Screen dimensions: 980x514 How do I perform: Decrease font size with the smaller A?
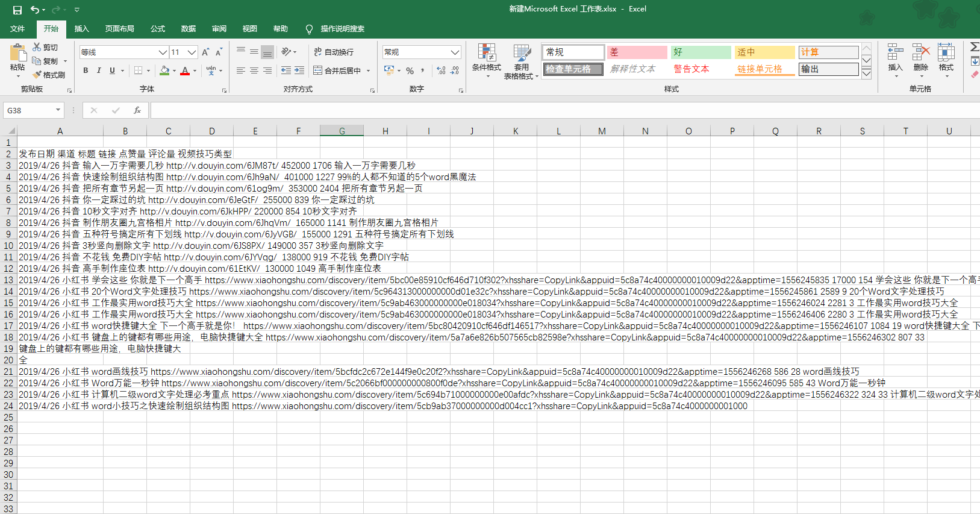pos(219,52)
